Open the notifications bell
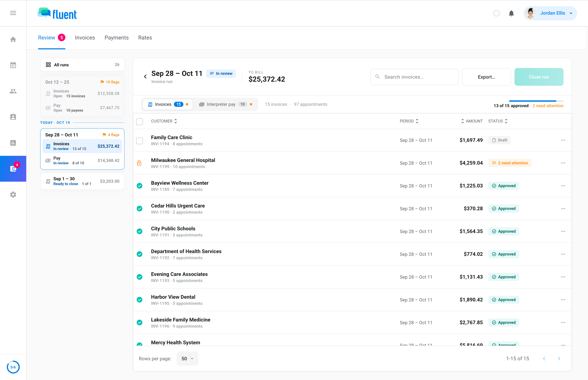Screen dimensions: 588x380 [x=511, y=13]
